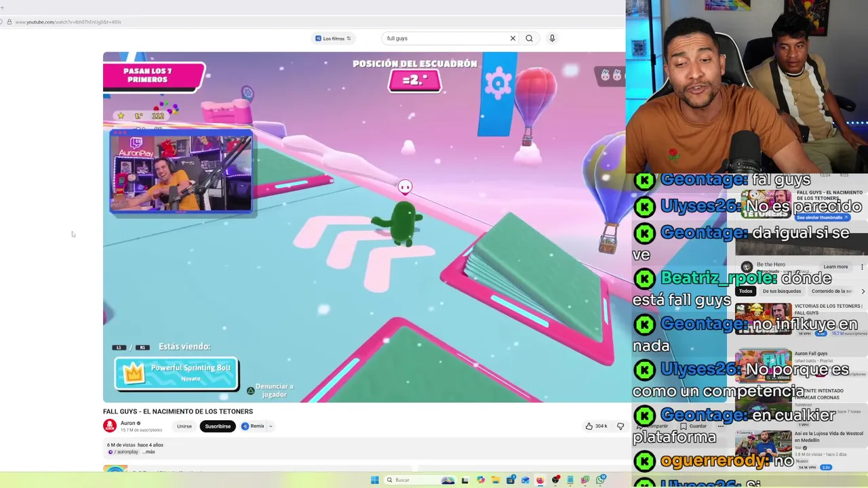Open 'Así es la Lujosa Vida de Westcol en Medellín' title
The height and width of the screenshot is (488, 868).
click(x=829, y=436)
